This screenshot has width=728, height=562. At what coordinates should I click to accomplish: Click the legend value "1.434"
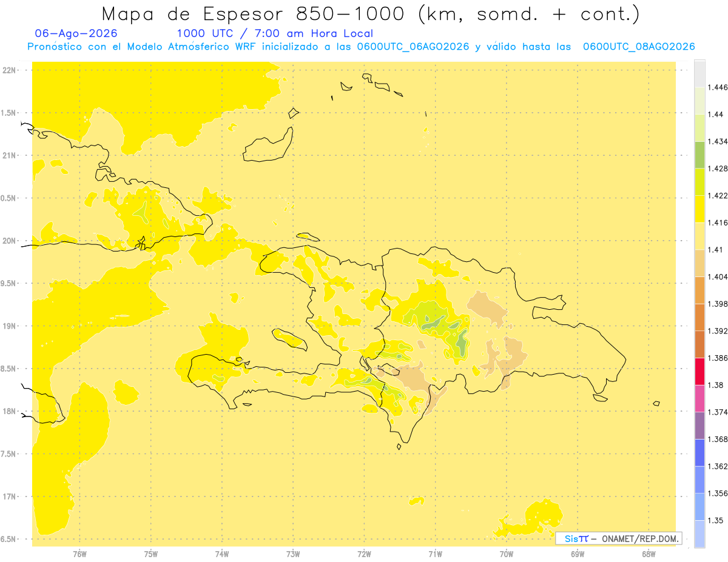pyautogui.click(x=719, y=141)
